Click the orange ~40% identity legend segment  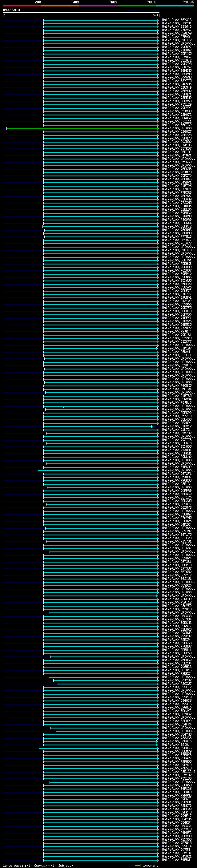(60, 6)
